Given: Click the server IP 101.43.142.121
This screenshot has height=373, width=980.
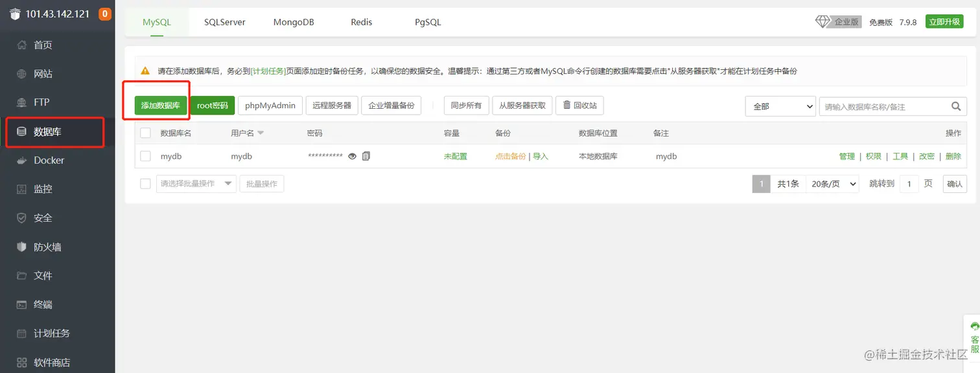Looking at the screenshot, I should point(58,14).
